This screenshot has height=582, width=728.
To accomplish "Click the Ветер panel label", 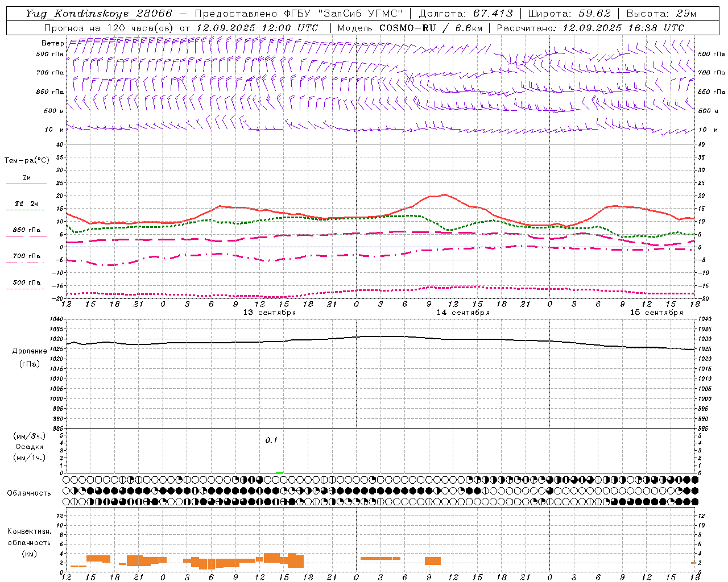I will pyautogui.click(x=53, y=43).
